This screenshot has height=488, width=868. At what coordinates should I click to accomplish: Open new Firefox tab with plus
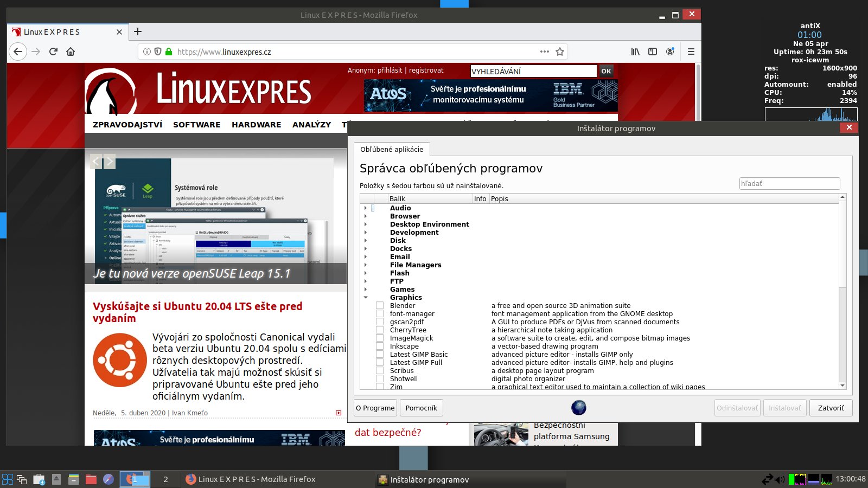[x=138, y=31]
